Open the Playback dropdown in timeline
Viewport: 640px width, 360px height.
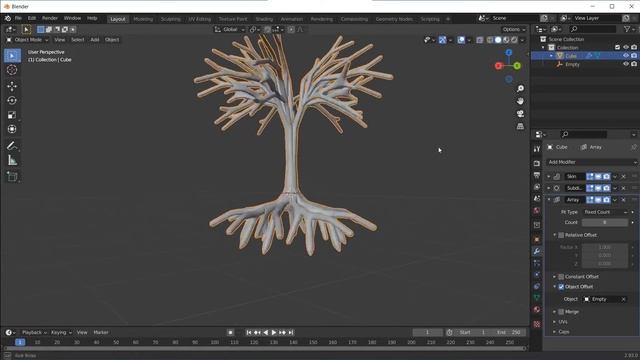pyautogui.click(x=34, y=333)
